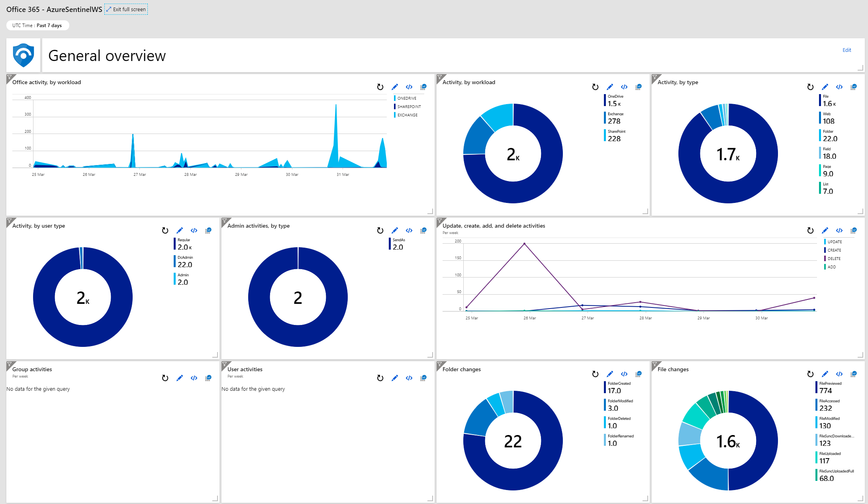Open filter on Admin activities by type tile
Screen dimensions: 868x504
coord(224,221)
